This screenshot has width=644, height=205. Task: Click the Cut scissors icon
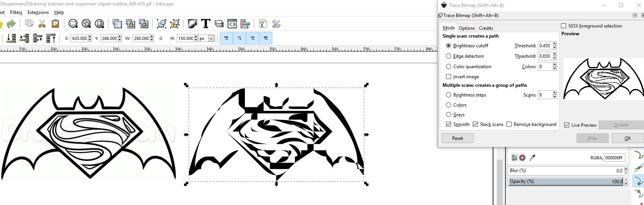tap(42, 24)
